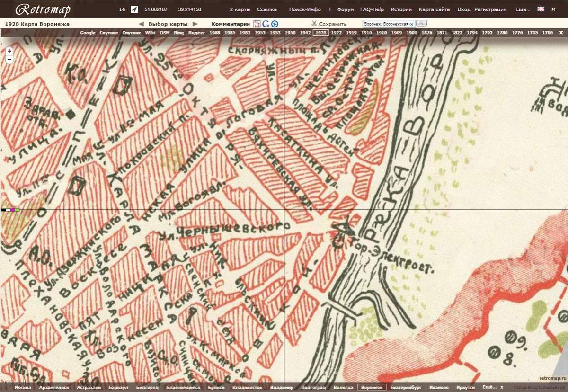The image size is (568, 392).
Task: Select the 1919 map
Action: pyautogui.click(x=351, y=33)
